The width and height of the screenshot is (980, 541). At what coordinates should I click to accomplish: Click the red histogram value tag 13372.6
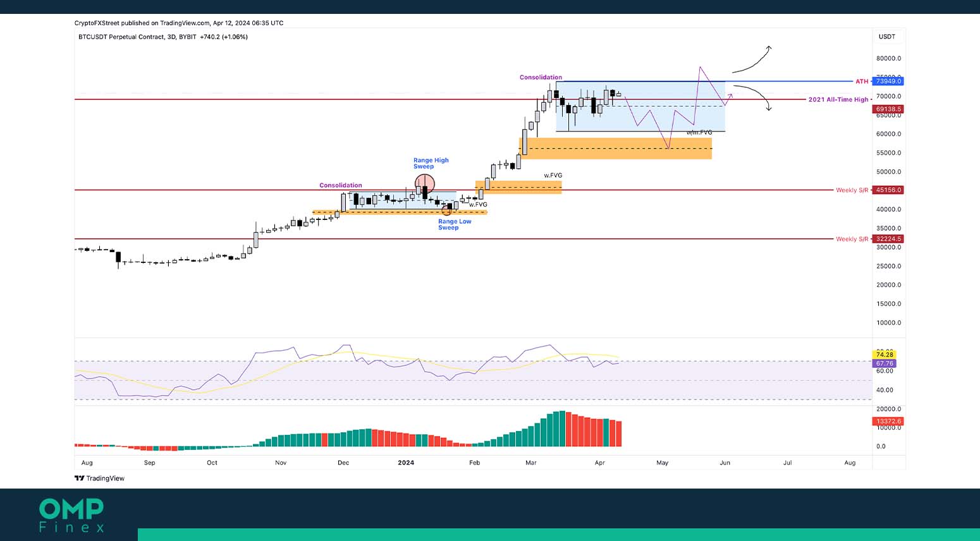pyautogui.click(x=888, y=421)
